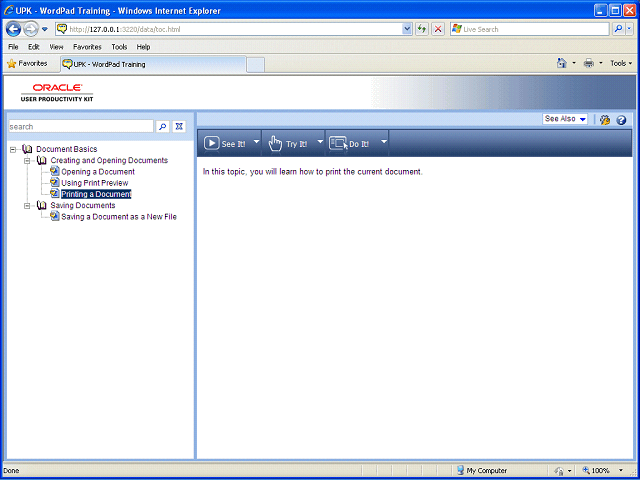Click the Favorites star button
The height and width of the screenshot is (480, 640).
coord(27,64)
